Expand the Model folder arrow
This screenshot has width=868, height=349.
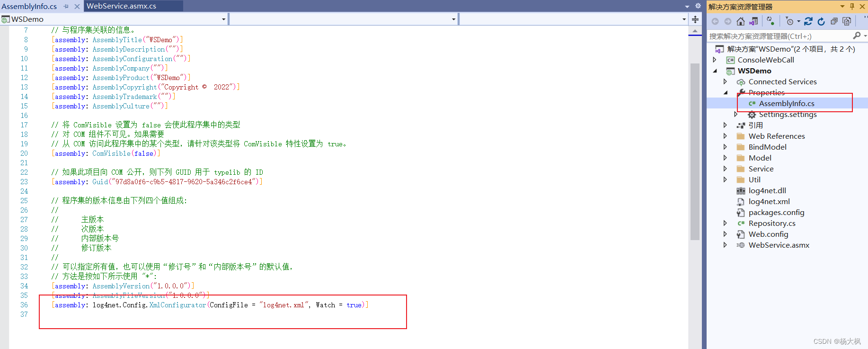point(725,158)
